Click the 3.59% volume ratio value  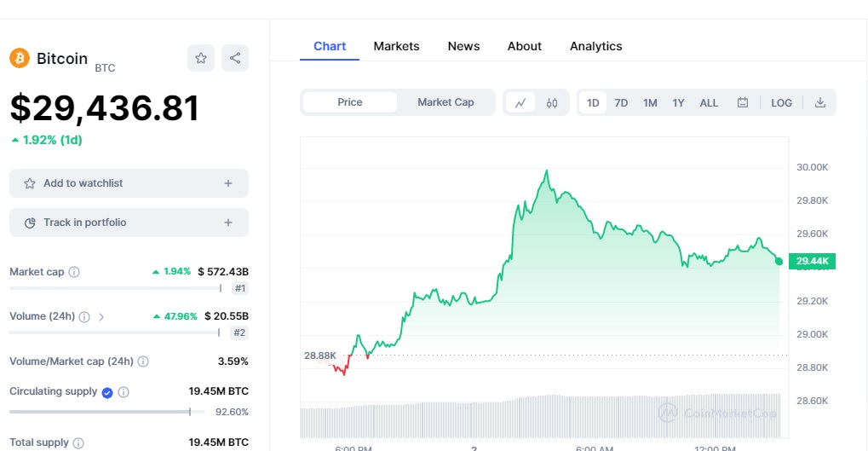(233, 361)
